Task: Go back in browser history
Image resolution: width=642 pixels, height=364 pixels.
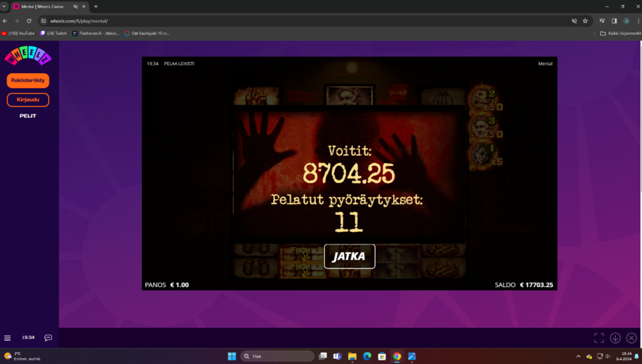Action: click(x=5, y=21)
